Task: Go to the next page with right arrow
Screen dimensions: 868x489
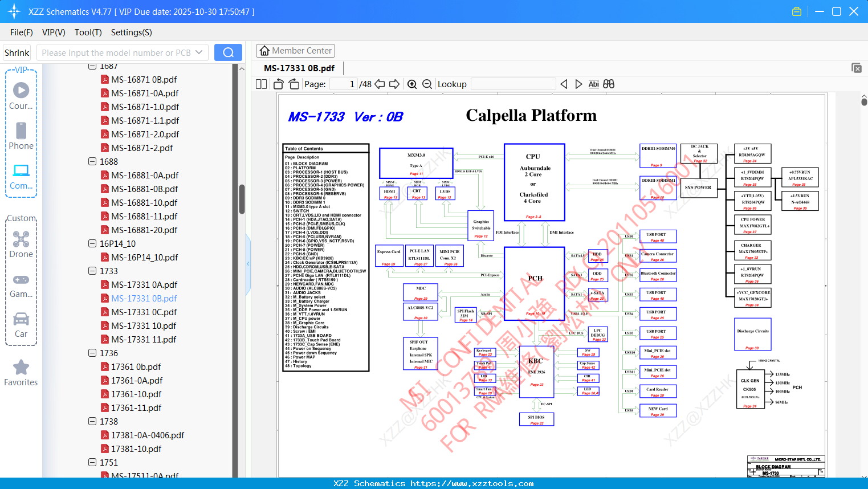Action: click(394, 84)
